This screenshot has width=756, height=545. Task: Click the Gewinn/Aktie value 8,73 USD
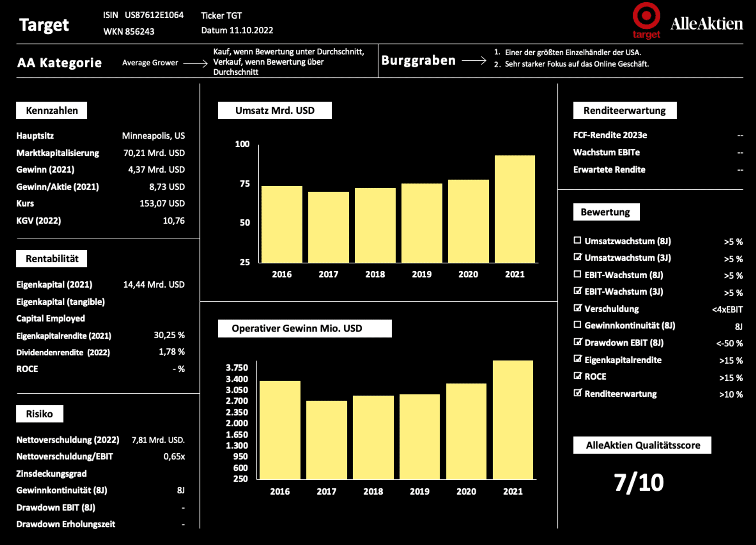[x=167, y=187]
